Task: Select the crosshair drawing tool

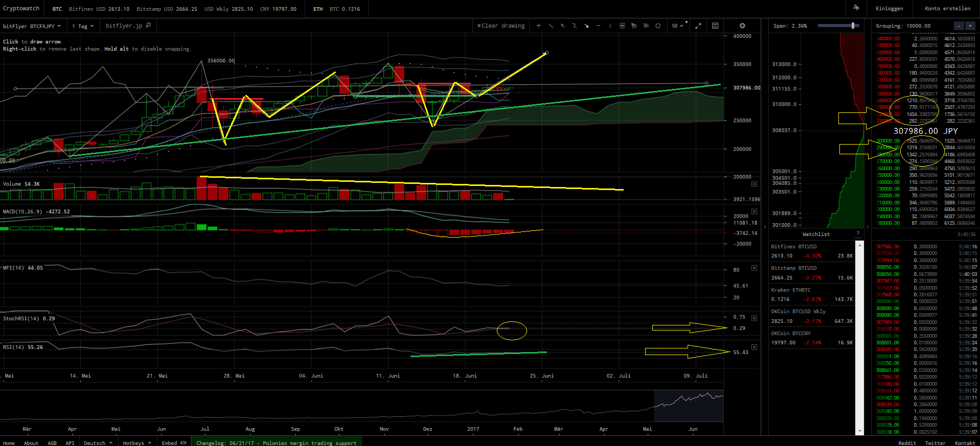Action: click(x=538, y=26)
